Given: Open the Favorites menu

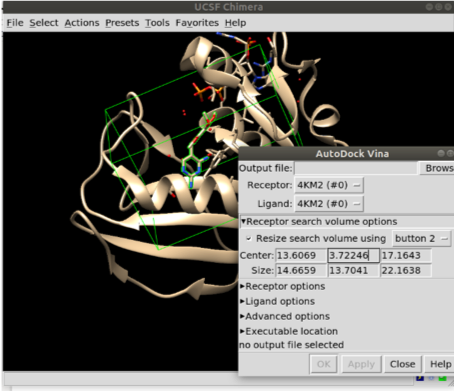Looking at the screenshot, I should tap(197, 23).
